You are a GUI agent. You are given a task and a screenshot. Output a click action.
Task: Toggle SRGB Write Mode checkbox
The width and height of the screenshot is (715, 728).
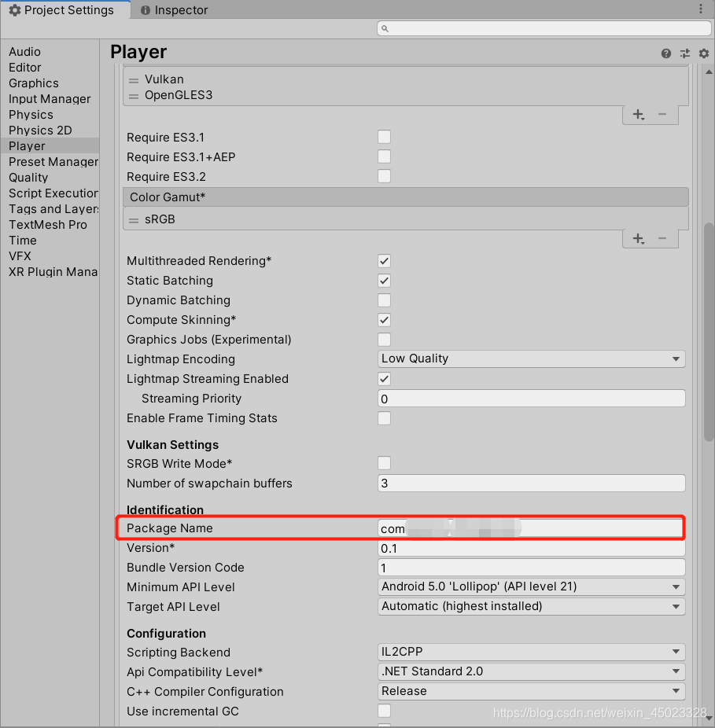(384, 463)
